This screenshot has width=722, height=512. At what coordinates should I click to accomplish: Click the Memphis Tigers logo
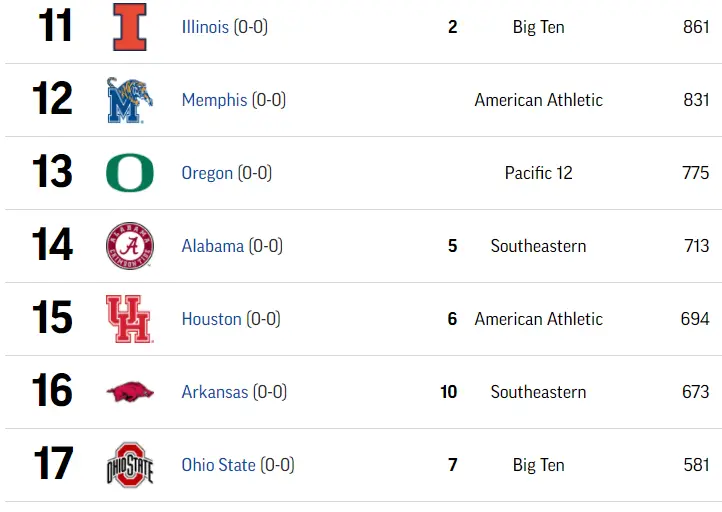tap(130, 100)
